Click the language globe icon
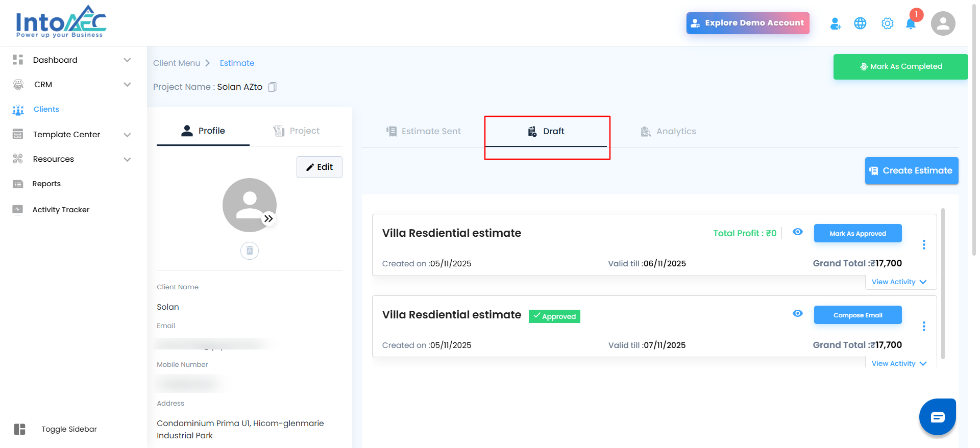The width and height of the screenshot is (980, 448). tap(860, 23)
